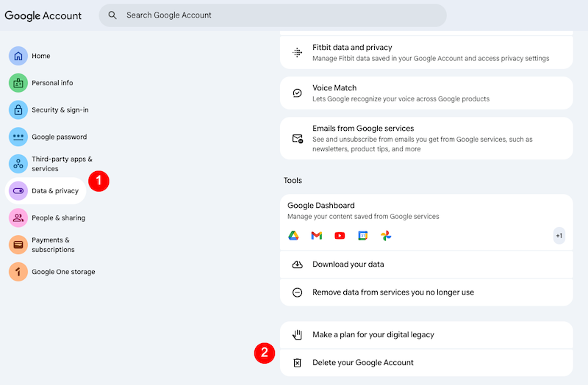Image resolution: width=588 pixels, height=385 pixels.
Task: Click the Data & privacy toggle icon
Action: [x=18, y=191]
